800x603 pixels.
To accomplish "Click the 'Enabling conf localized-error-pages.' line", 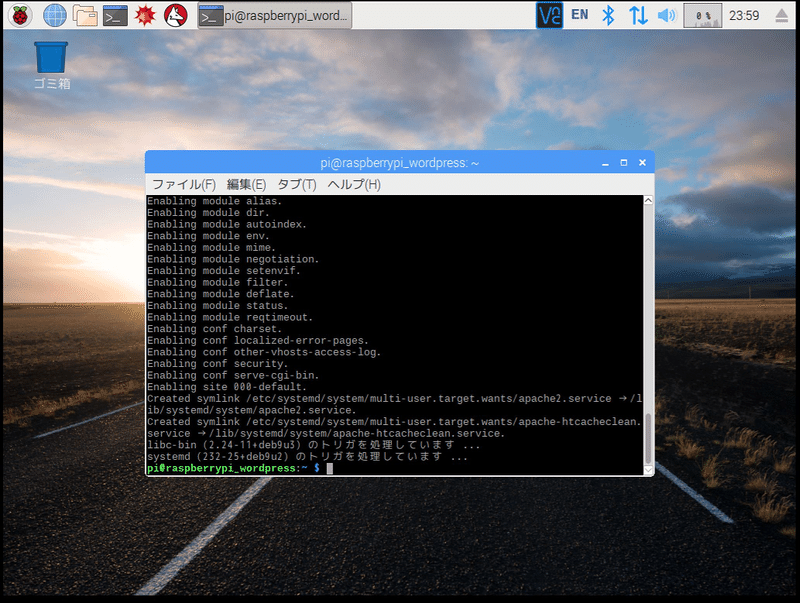I will pos(258,341).
